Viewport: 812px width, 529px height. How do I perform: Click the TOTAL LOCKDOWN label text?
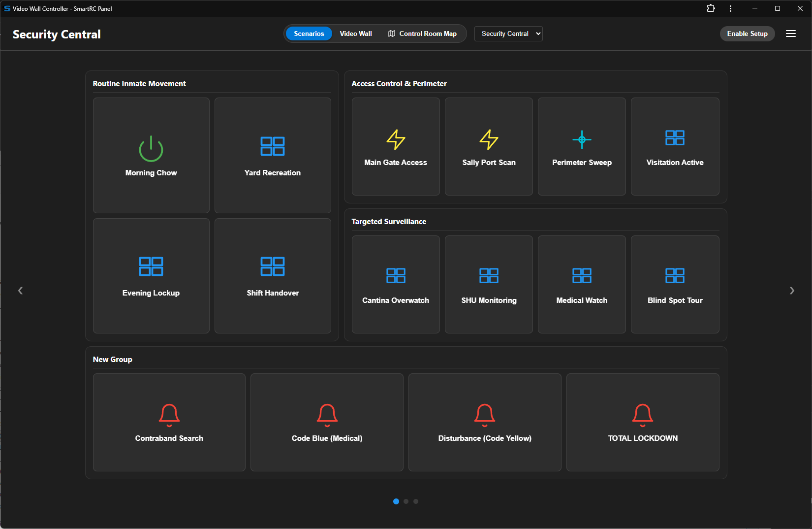[x=643, y=438]
